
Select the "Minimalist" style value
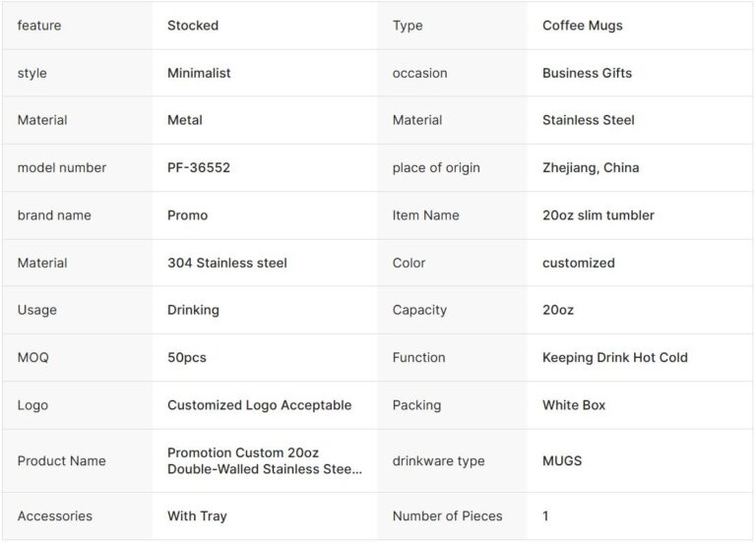pyautogui.click(x=199, y=73)
